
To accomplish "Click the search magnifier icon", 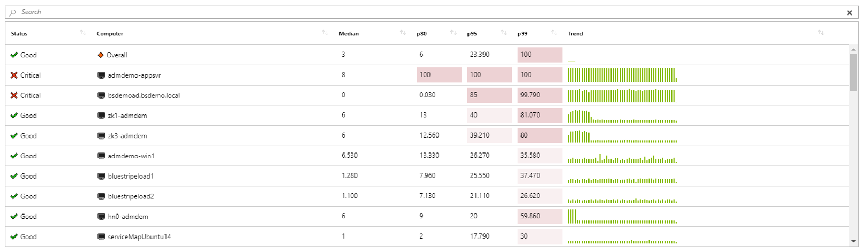I will click(13, 12).
